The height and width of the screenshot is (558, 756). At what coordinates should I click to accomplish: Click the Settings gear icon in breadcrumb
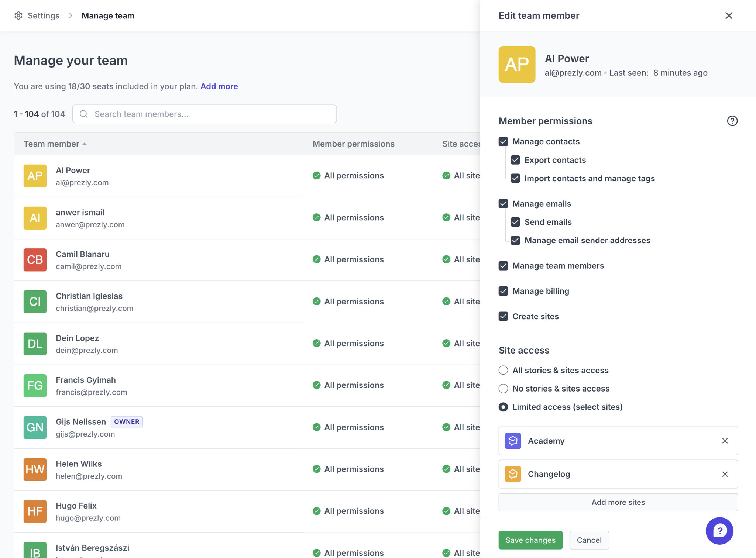(x=18, y=16)
